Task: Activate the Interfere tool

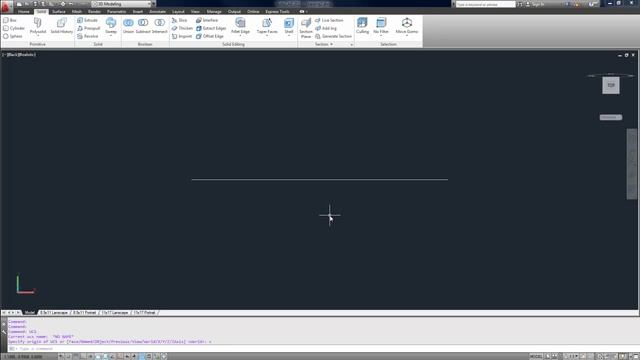Action: pos(207,20)
